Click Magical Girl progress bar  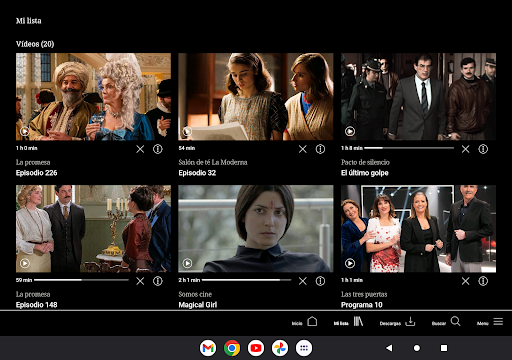point(246,280)
